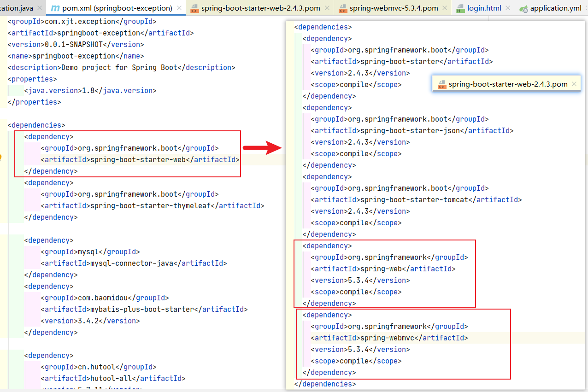Screen dimensions: 588x392
Task: Click the version 3.4.2 line
Action: click(90, 321)
